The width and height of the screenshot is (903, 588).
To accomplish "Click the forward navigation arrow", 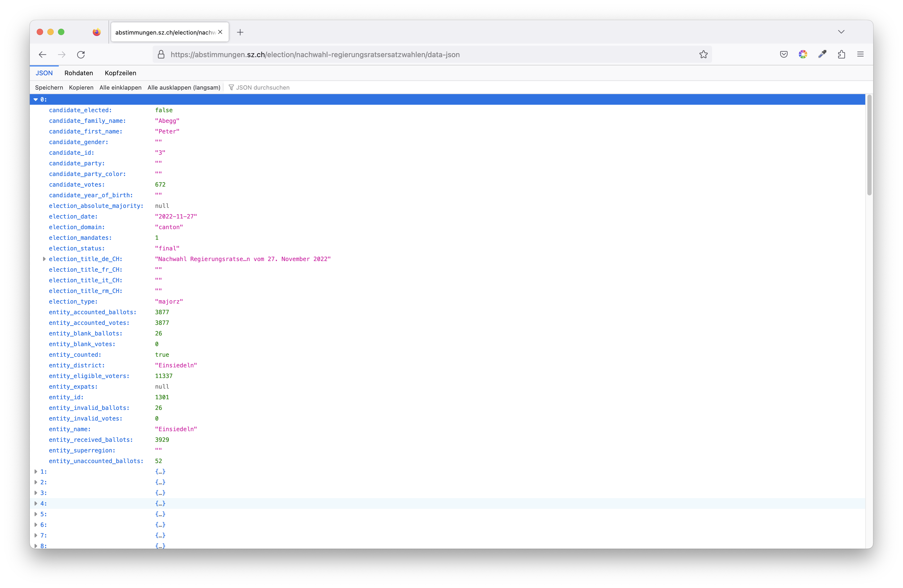I will point(61,55).
